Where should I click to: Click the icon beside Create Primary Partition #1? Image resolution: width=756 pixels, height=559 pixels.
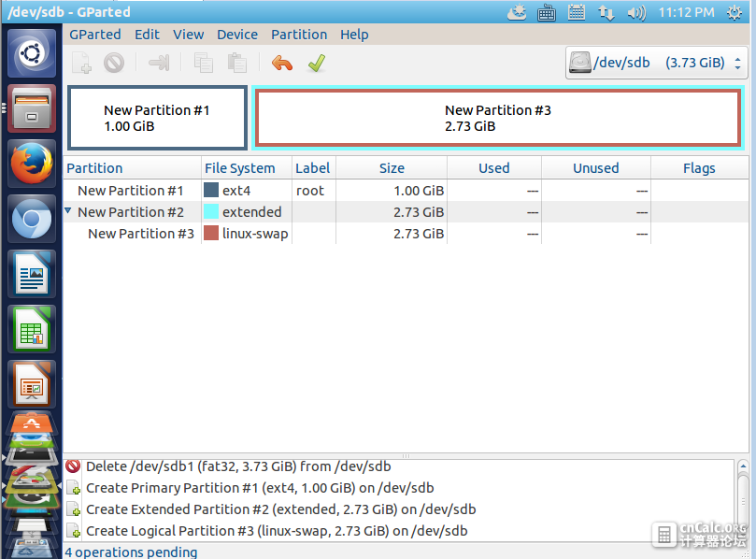click(73, 488)
